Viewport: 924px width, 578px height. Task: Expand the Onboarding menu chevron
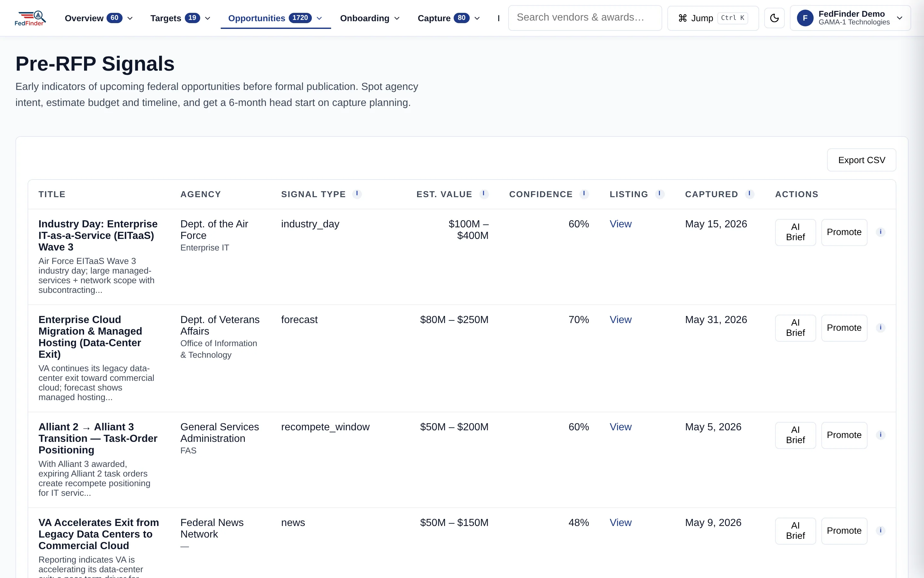397,18
